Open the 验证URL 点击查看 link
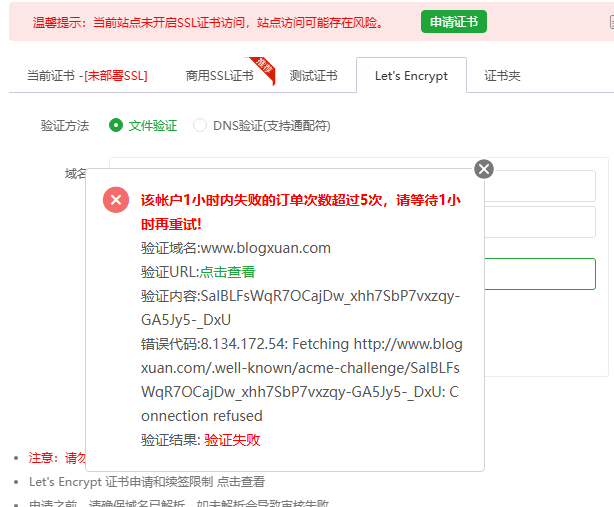 (228, 272)
